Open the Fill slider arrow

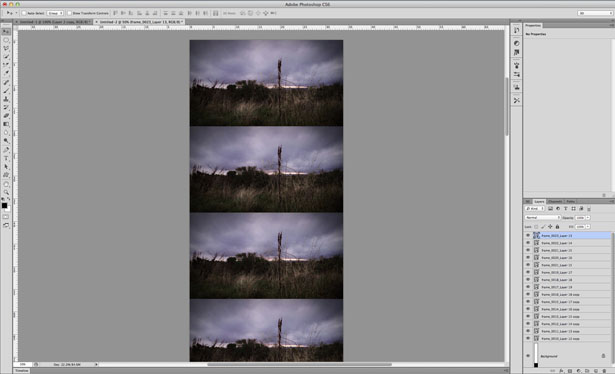pos(588,227)
